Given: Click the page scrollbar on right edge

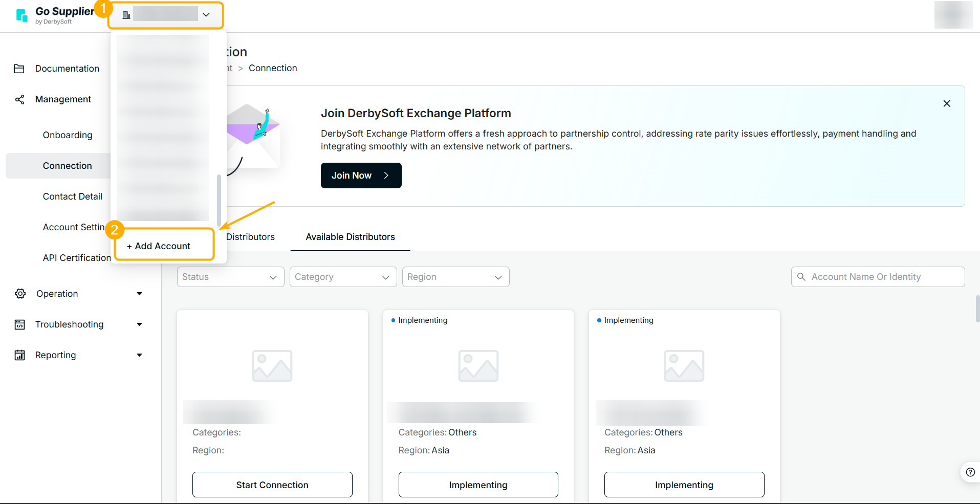Looking at the screenshot, I should tap(977, 309).
